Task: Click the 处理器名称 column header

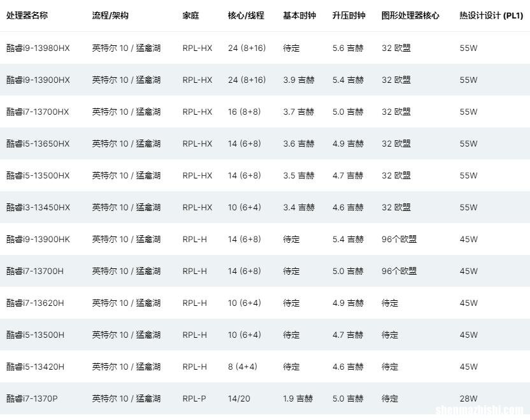Action: click(x=27, y=15)
